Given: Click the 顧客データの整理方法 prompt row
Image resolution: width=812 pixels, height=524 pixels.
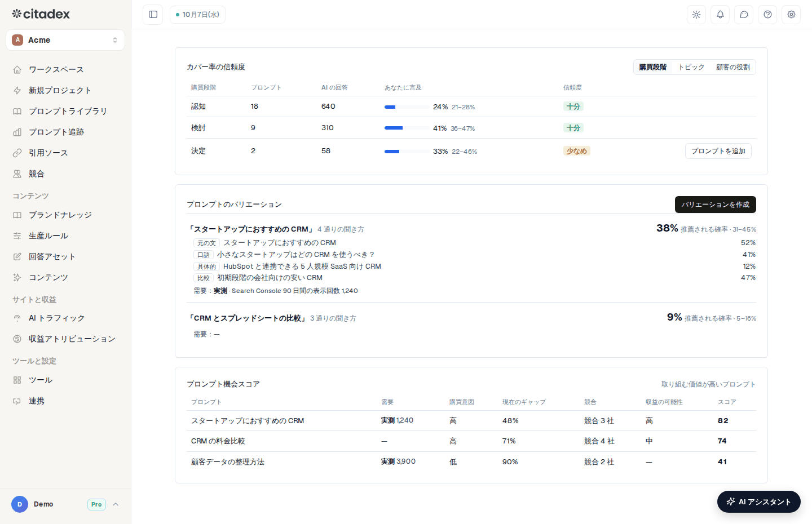Looking at the screenshot, I should [471, 462].
